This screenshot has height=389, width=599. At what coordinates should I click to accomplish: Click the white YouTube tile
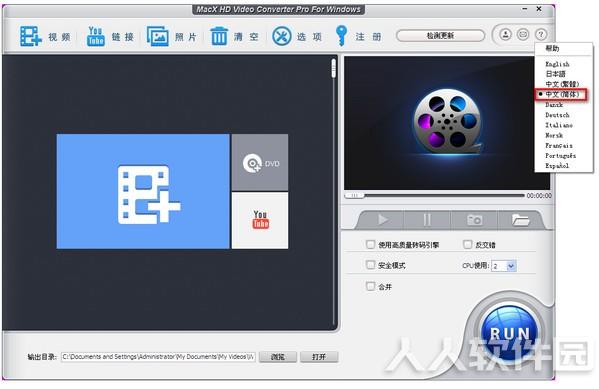(x=260, y=220)
